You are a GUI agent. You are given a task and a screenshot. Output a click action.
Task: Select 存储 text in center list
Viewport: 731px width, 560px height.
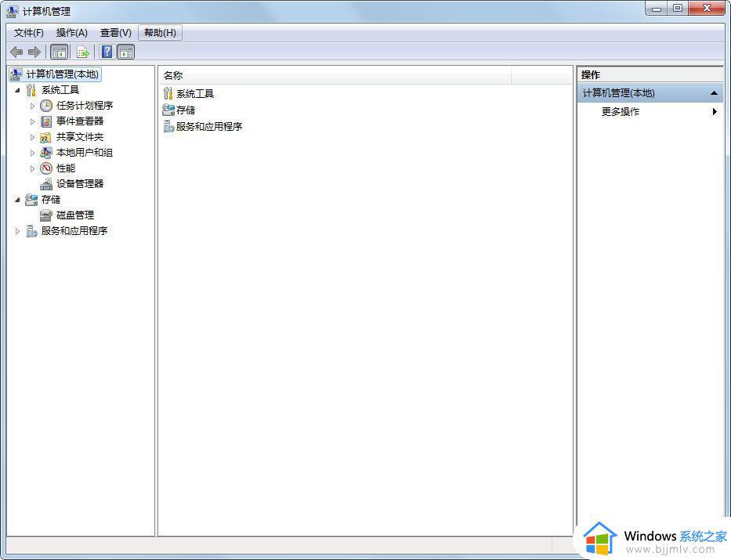[186, 110]
